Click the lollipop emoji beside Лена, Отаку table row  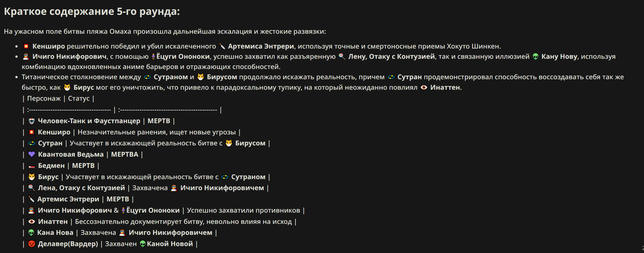coord(31,188)
